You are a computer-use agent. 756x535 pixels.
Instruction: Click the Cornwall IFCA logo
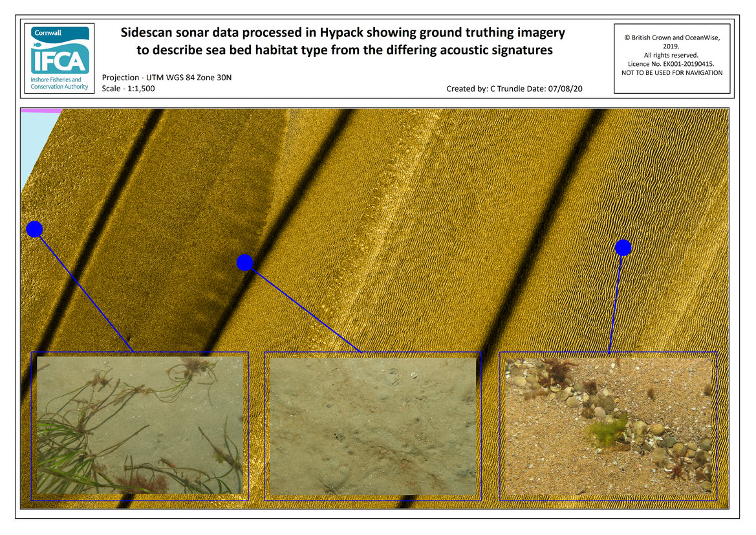tap(59, 58)
